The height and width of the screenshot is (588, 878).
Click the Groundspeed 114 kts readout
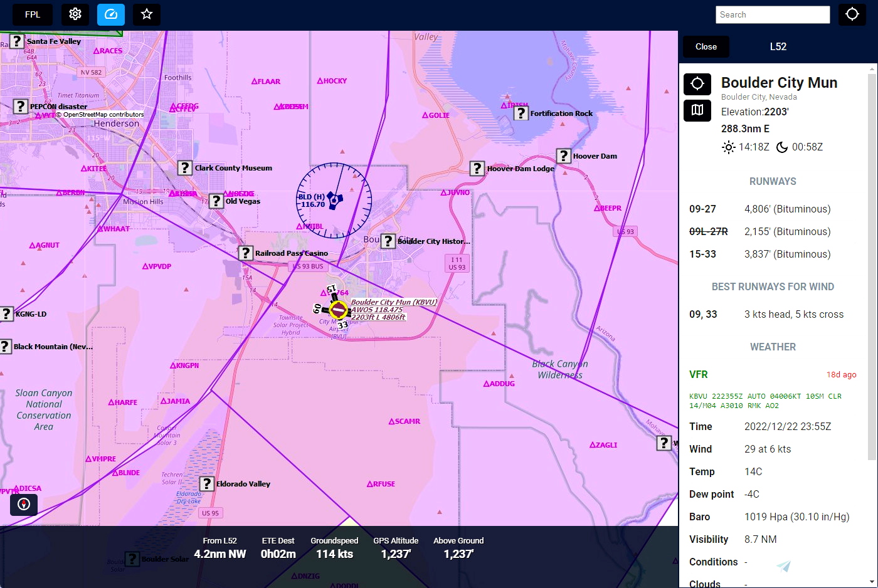[x=334, y=548]
